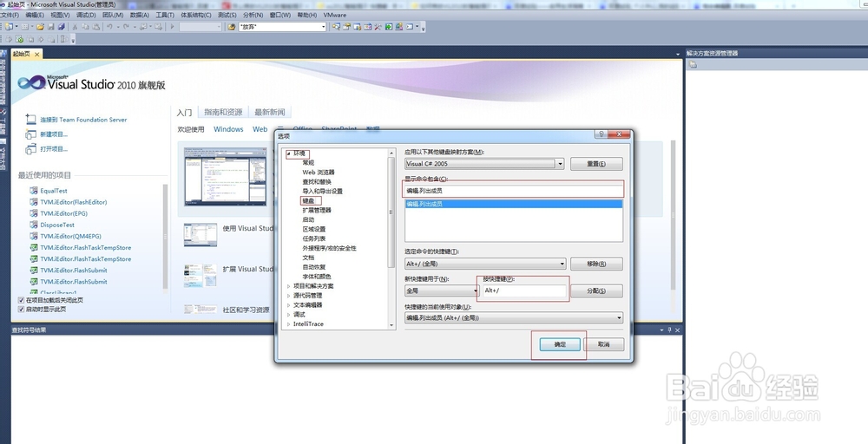Image resolution: width=868 pixels, height=444 pixels.
Task: Open the 快捷键的当前使用对象 dropdown
Action: click(x=619, y=318)
